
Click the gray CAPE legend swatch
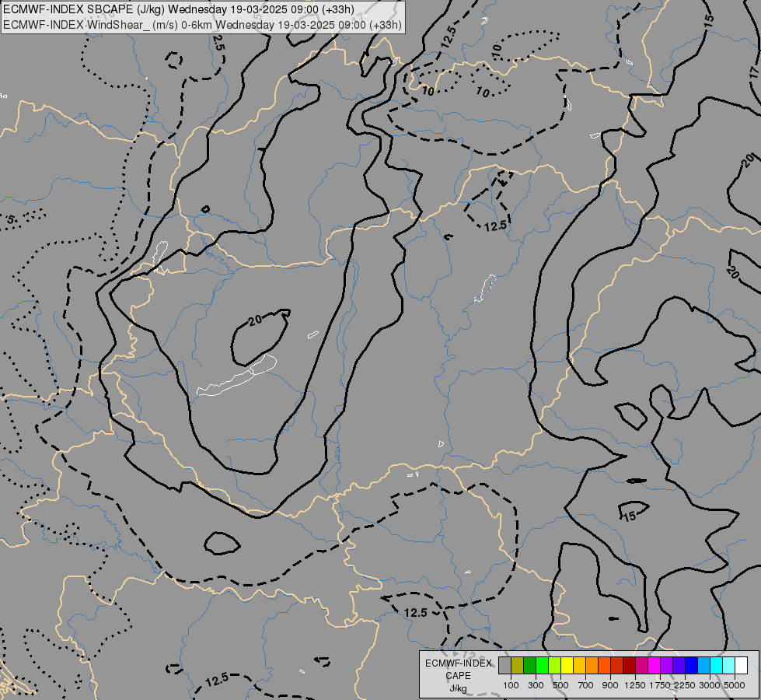pos(504,665)
